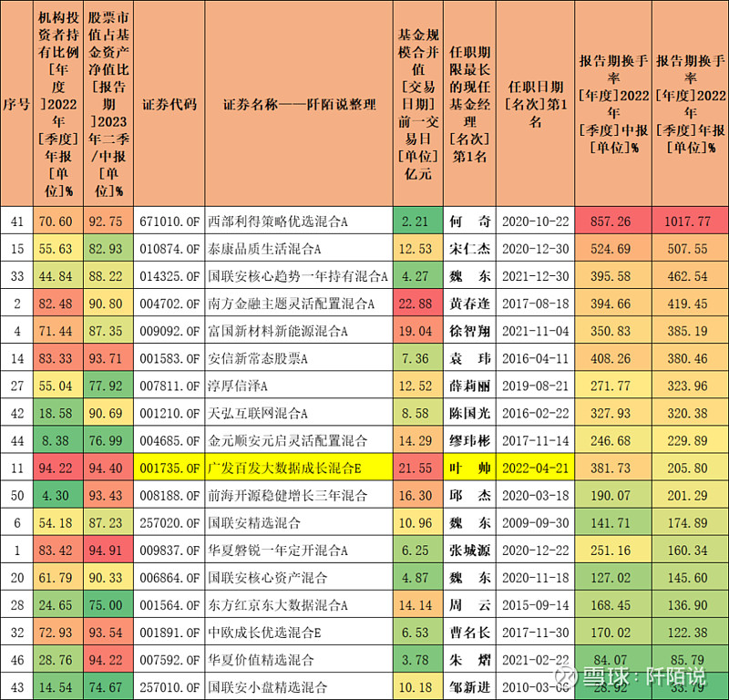Click fund manager 宋仁杰
Viewport: 729px width, 700px height.
[469, 249]
